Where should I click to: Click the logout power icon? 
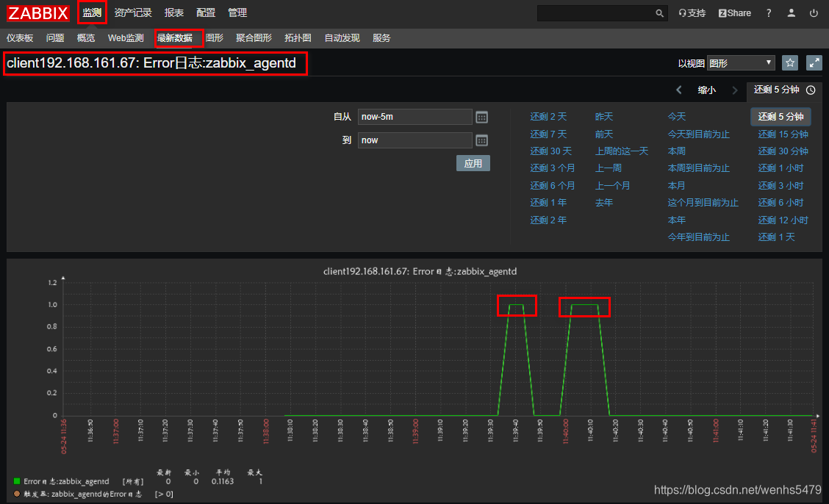(814, 12)
